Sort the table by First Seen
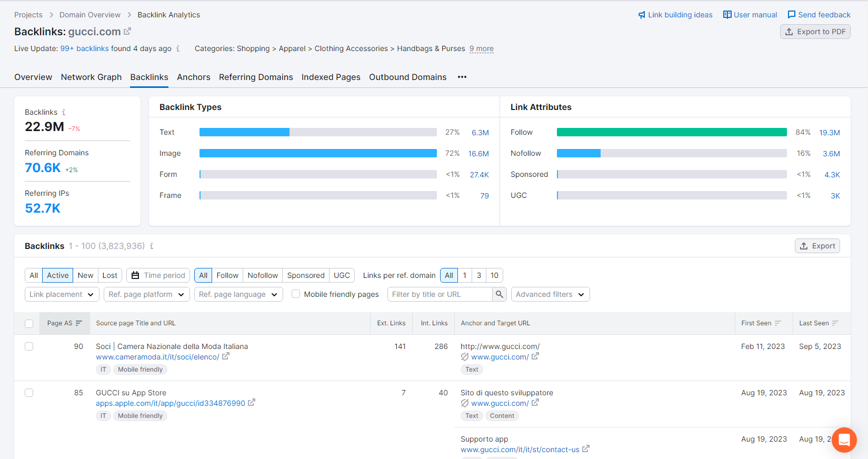 [x=778, y=323]
